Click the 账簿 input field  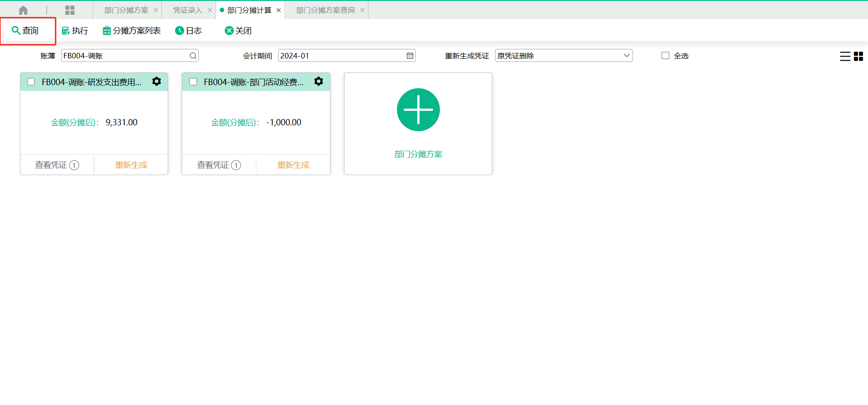(130, 56)
